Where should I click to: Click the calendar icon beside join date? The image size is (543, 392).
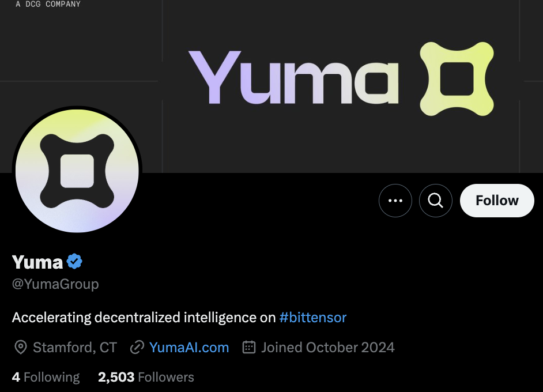(x=249, y=347)
